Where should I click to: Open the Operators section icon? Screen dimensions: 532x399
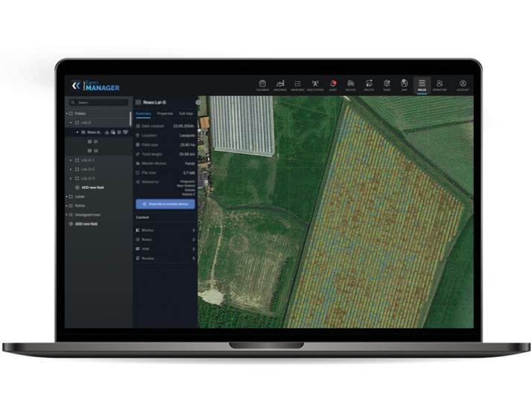pyautogui.click(x=440, y=85)
